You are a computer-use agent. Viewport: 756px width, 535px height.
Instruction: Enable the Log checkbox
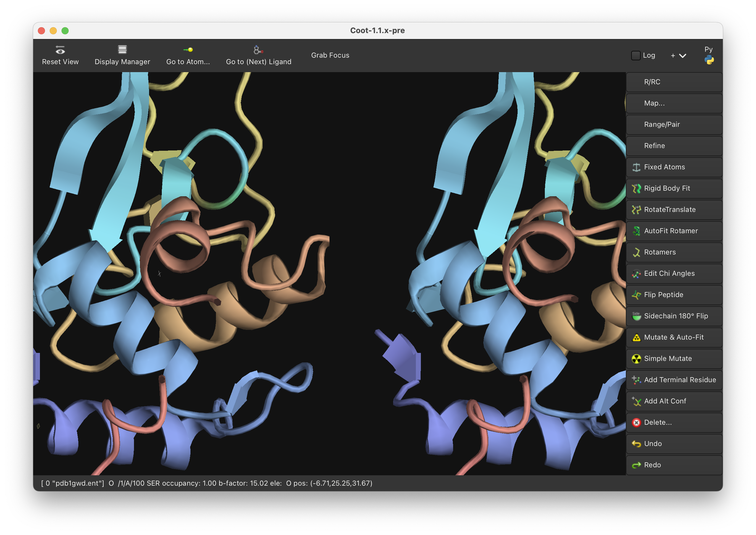(x=635, y=55)
